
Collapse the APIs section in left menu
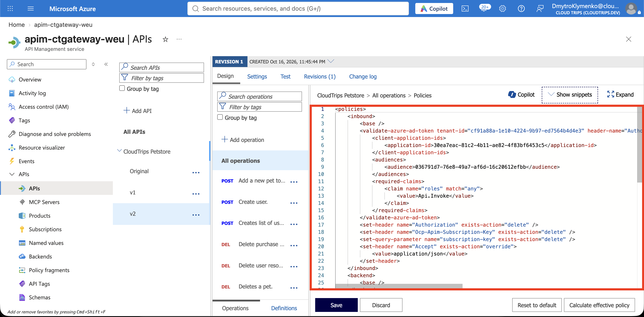coord(12,174)
